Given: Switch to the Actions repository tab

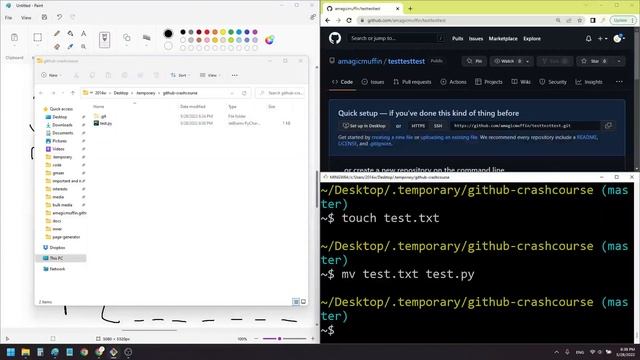Looking at the screenshot, I should pos(453,82).
